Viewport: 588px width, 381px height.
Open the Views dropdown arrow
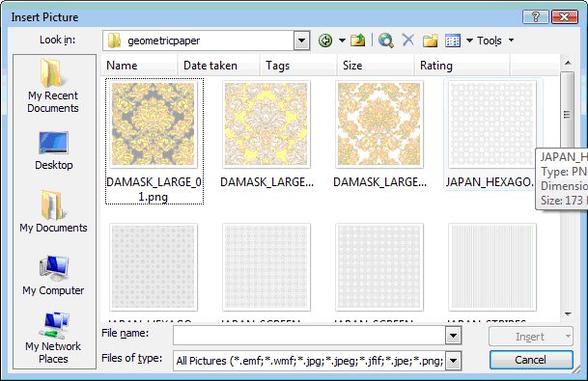point(469,41)
